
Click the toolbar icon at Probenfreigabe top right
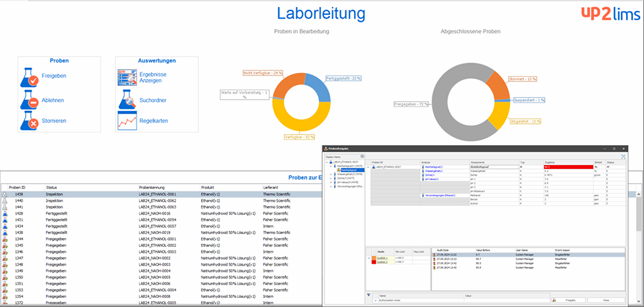(x=623, y=157)
